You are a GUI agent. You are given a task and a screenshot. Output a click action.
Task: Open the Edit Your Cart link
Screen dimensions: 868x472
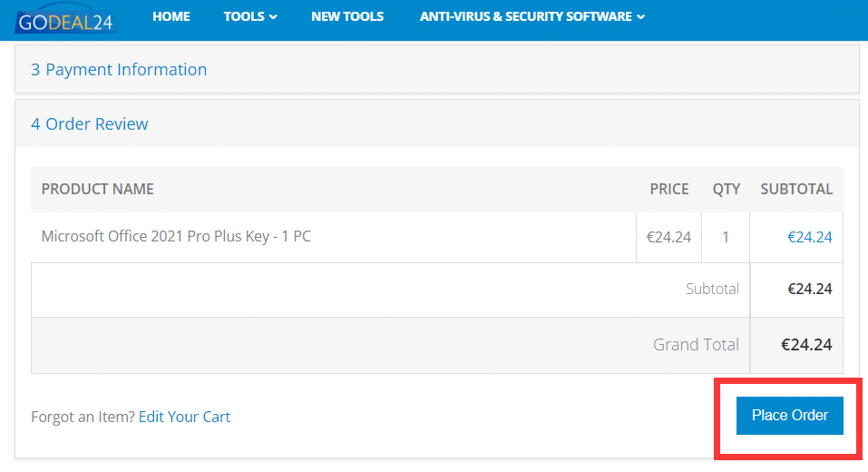click(x=184, y=418)
